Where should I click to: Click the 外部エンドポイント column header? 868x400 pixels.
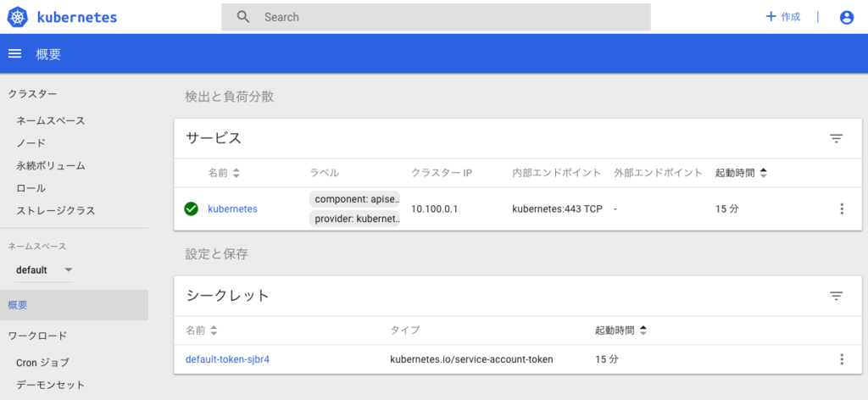click(x=658, y=173)
